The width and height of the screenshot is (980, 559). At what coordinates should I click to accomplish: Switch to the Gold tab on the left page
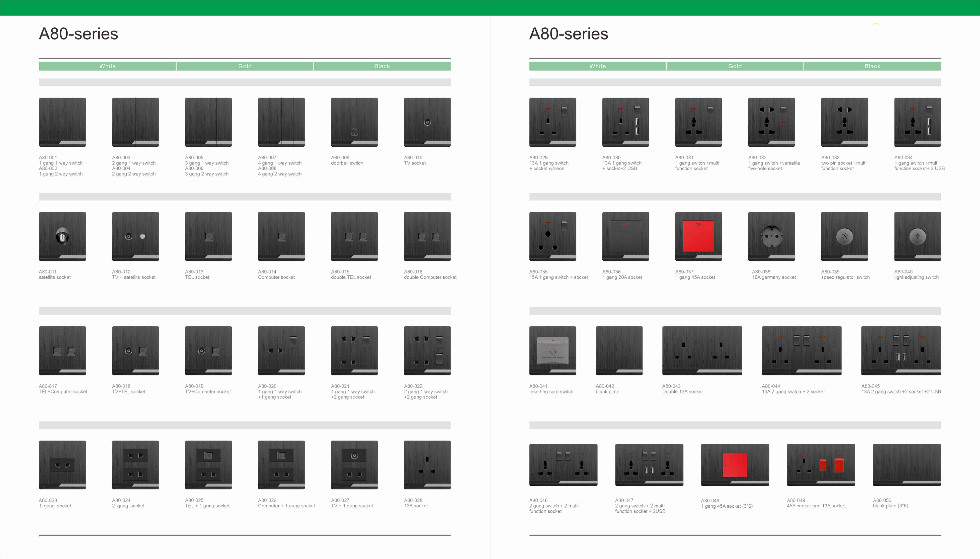245,66
